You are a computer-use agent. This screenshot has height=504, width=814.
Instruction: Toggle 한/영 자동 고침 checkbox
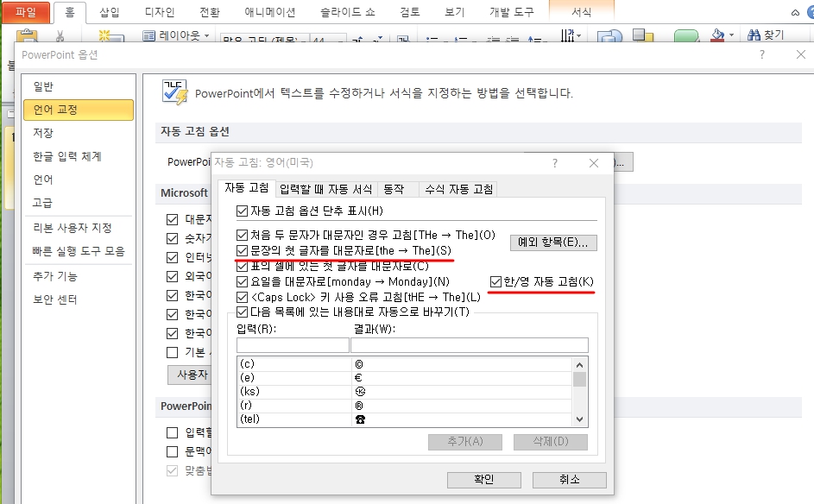pos(495,281)
